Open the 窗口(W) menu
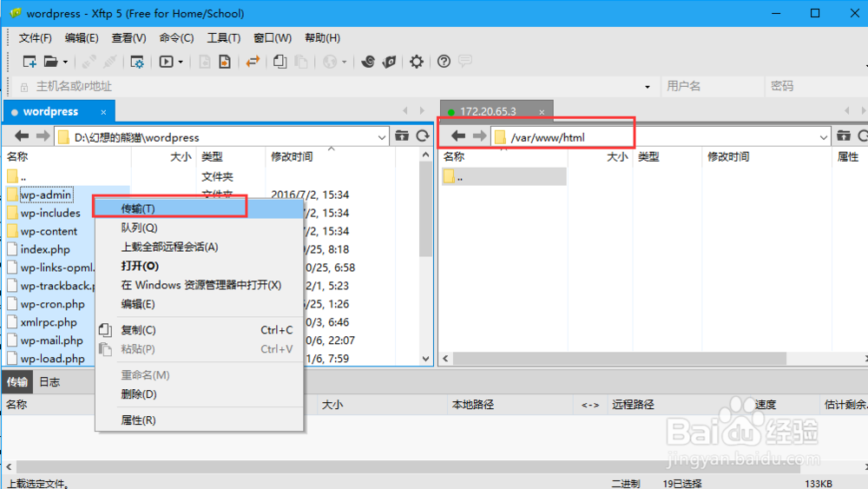The image size is (868, 489). click(x=273, y=37)
